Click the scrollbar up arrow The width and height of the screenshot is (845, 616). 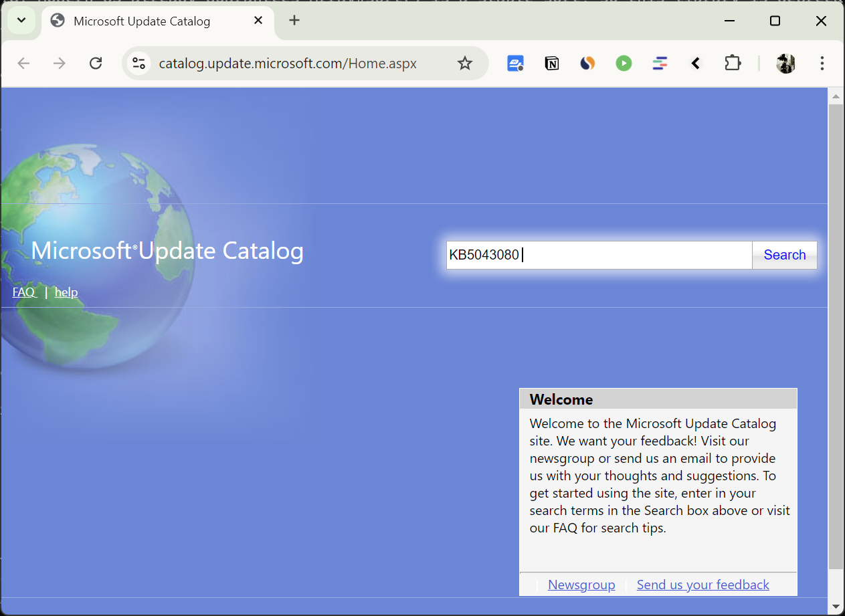click(836, 96)
